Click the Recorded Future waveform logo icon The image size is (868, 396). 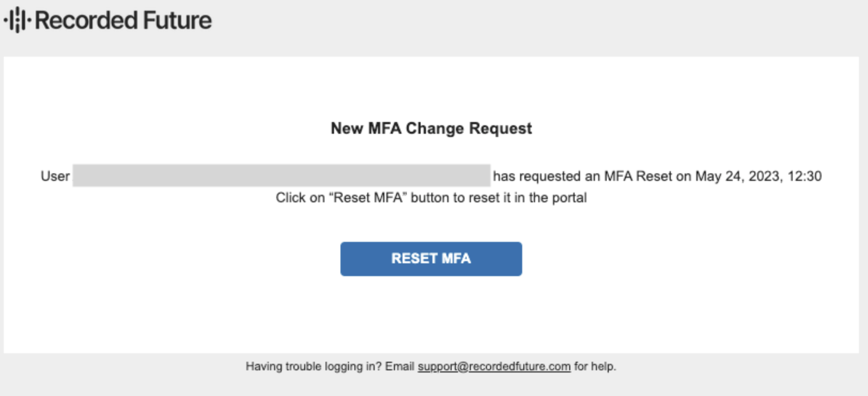[x=17, y=20]
